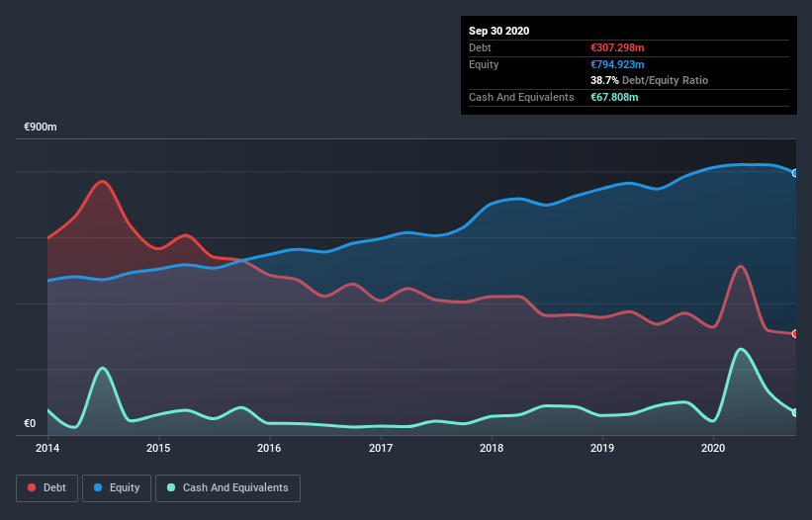Viewport: 812px width, 520px height.
Task: Click the 2014 x-axis label
Action: tap(47, 448)
